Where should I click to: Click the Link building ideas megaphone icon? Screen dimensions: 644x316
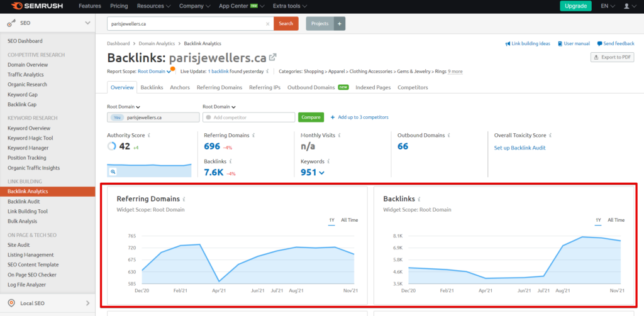[x=508, y=43]
